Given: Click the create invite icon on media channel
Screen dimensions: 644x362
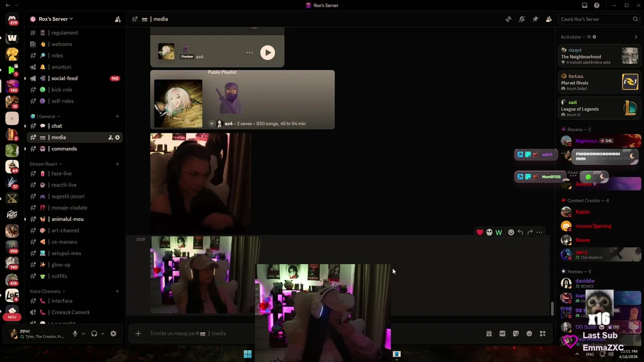Looking at the screenshot, I should pyautogui.click(x=110, y=137).
